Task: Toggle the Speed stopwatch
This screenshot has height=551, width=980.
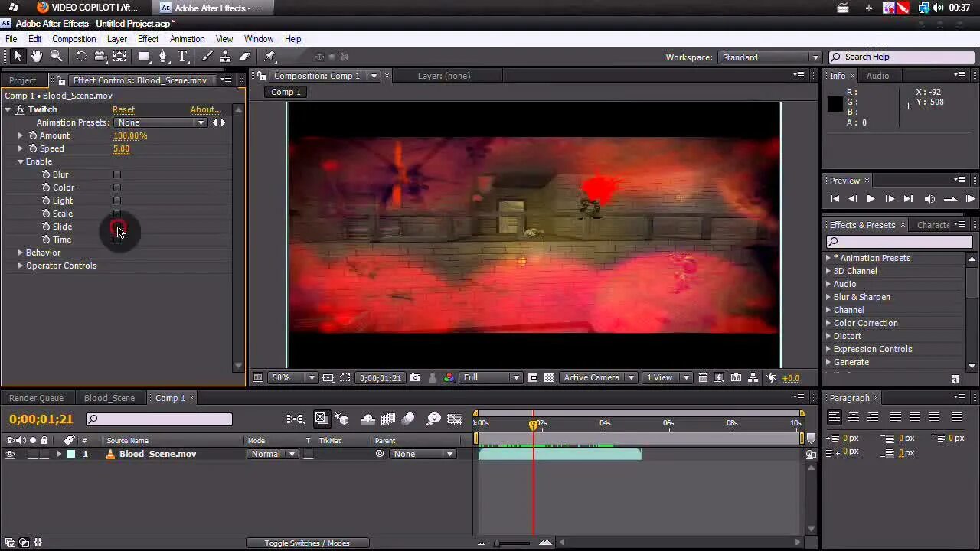Action: tap(33, 148)
